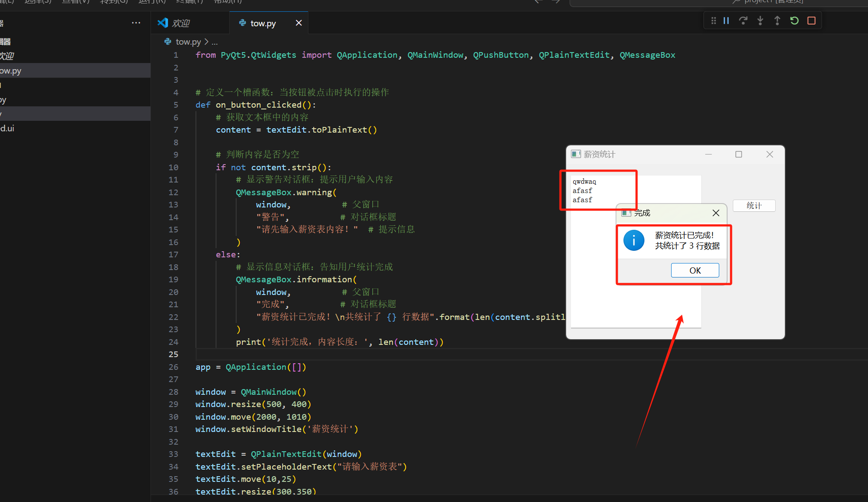Image resolution: width=868 pixels, height=502 pixels.
Task: Click content = textEdit.toPlainText() line
Action: (x=296, y=130)
